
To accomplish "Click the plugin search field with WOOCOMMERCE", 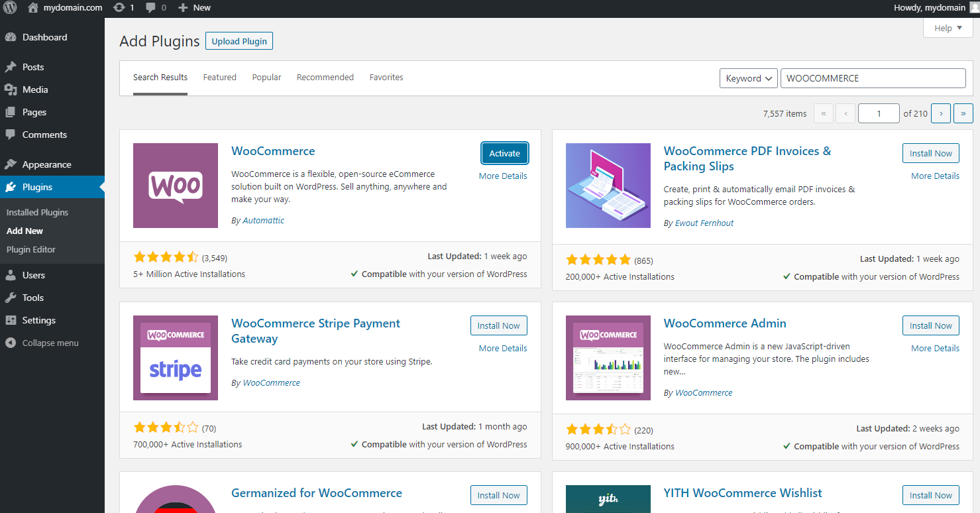I will 873,78.
